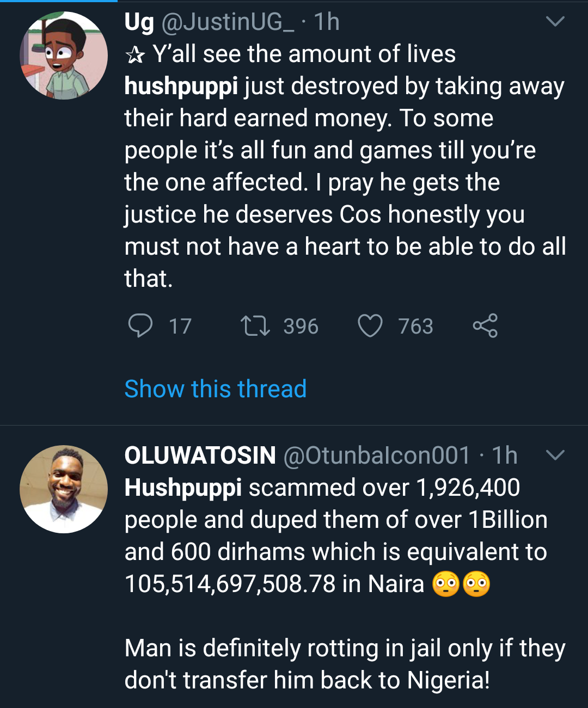View the 396 retweets count
Image resolution: width=588 pixels, height=708 pixels.
coord(301,327)
